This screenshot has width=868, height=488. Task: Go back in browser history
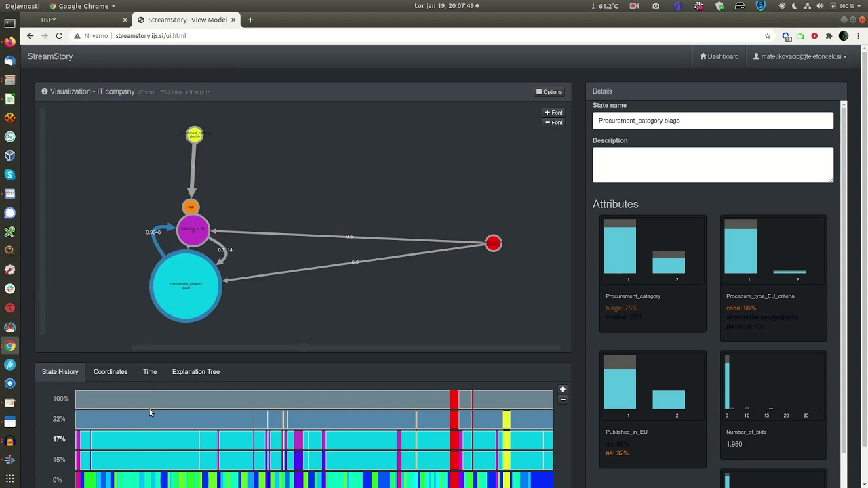pyautogui.click(x=30, y=35)
